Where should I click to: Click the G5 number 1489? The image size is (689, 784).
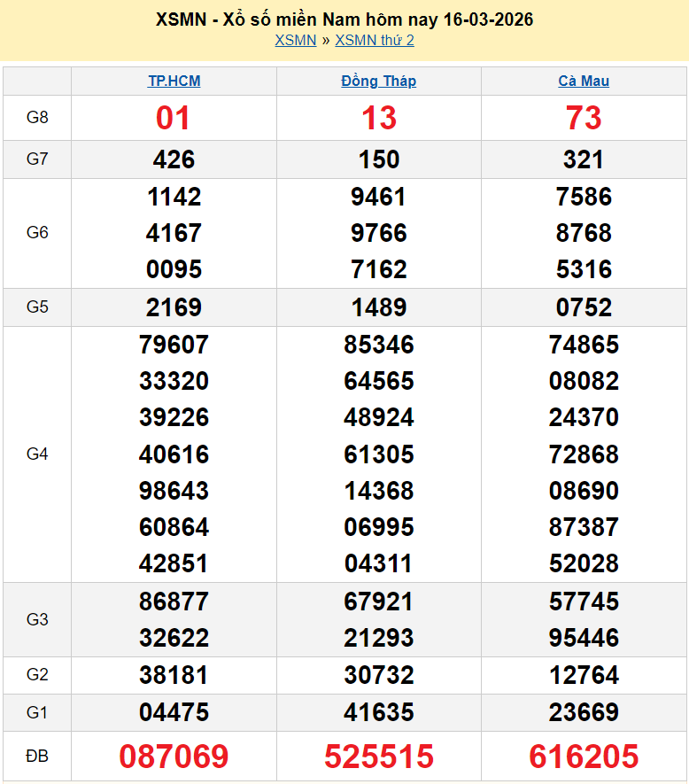click(379, 307)
